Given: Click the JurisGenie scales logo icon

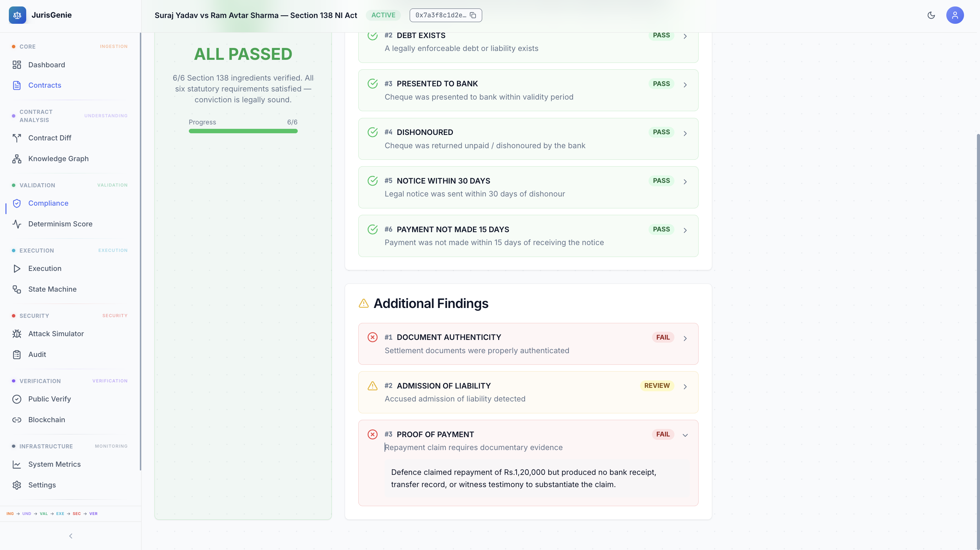Looking at the screenshot, I should 17,15.
